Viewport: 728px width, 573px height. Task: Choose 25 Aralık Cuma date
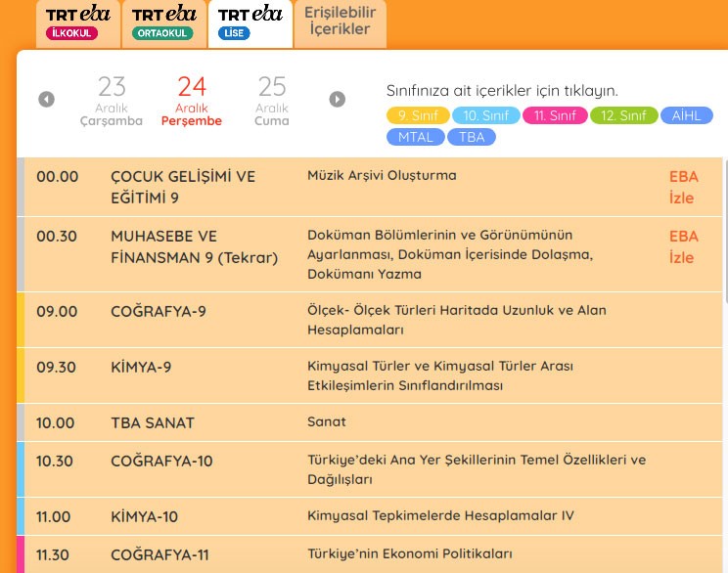coord(271,101)
